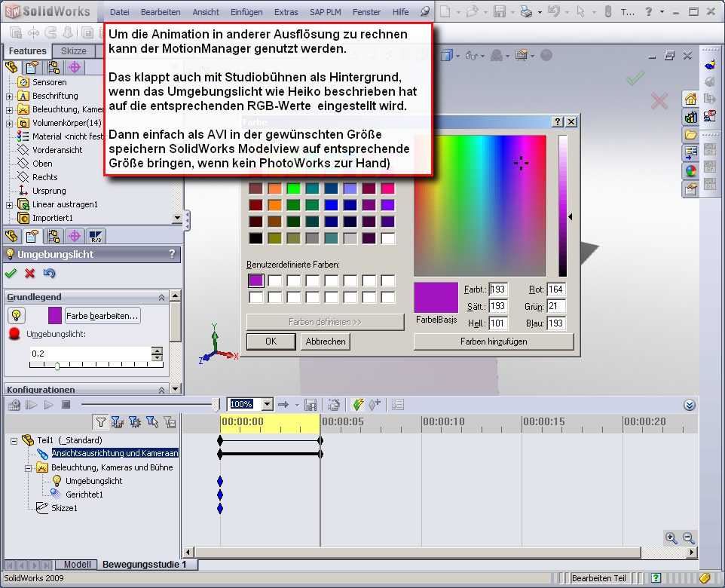Click the Print icon in top toolbar
The image size is (725, 588).
point(526,11)
